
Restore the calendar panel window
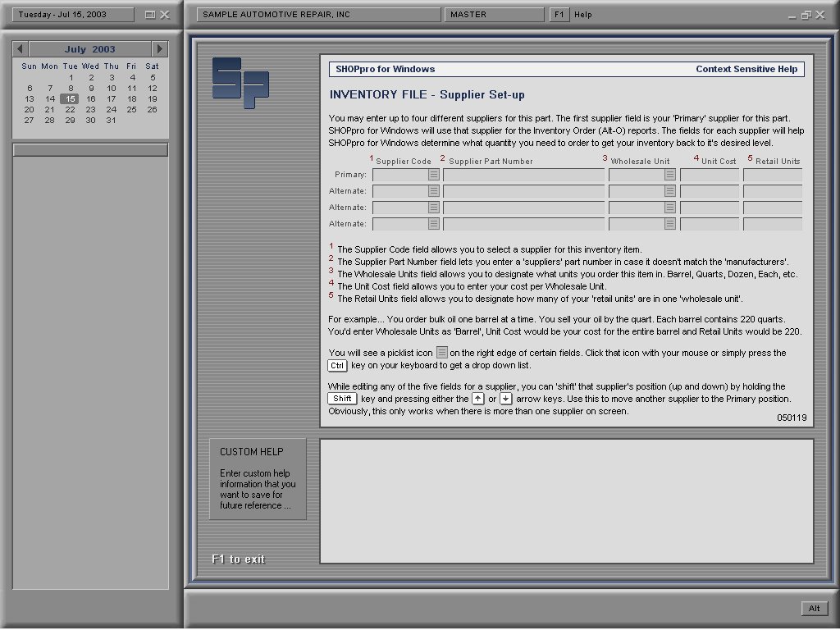(x=150, y=15)
